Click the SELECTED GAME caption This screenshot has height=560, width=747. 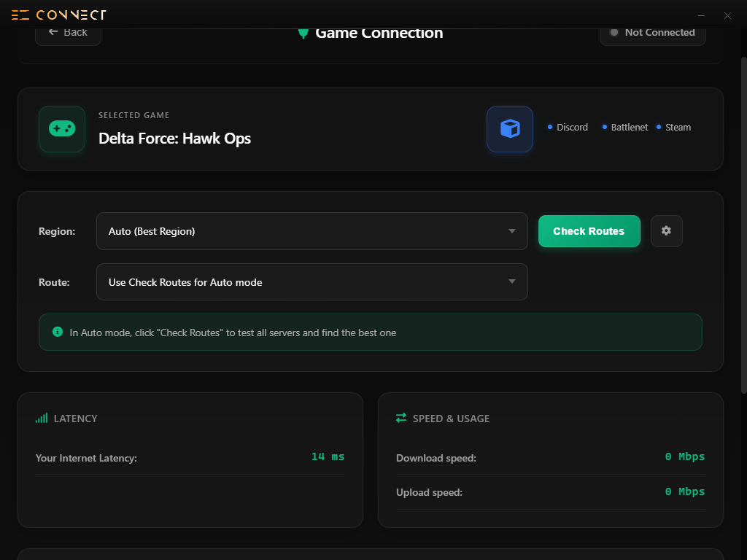[134, 115]
